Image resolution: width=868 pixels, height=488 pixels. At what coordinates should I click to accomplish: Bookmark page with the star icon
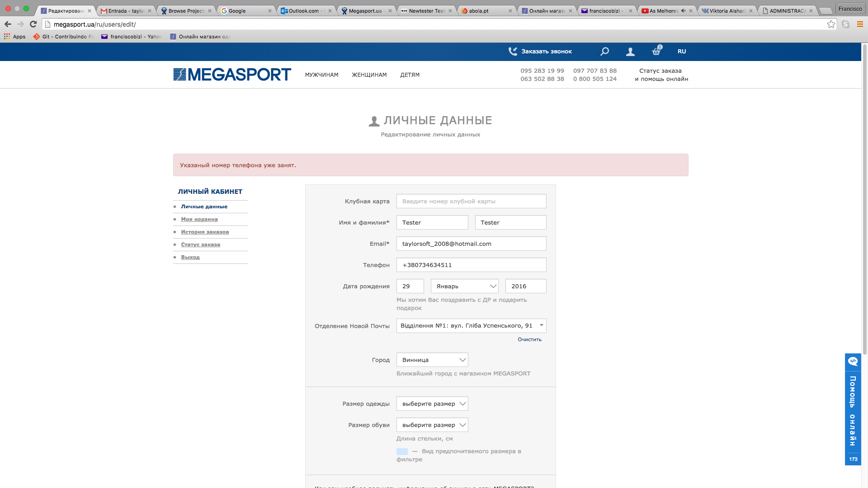pyautogui.click(x=831, y=24)
